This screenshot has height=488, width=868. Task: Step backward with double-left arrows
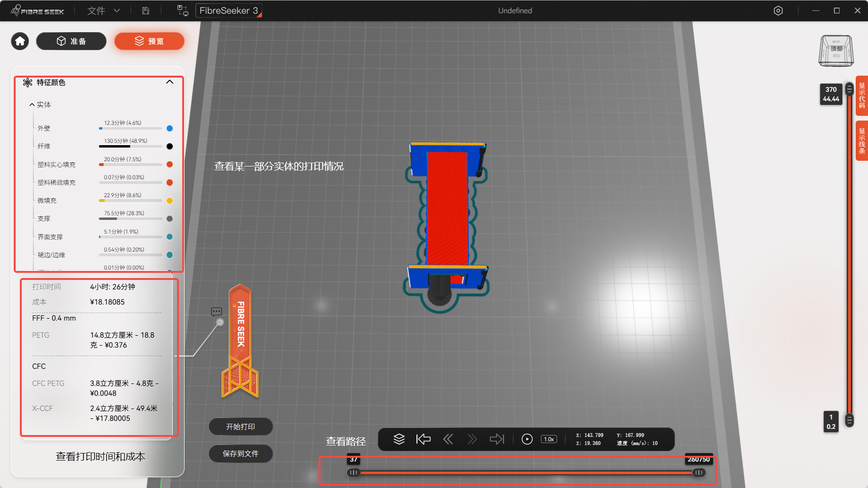[x=448, y=439]
